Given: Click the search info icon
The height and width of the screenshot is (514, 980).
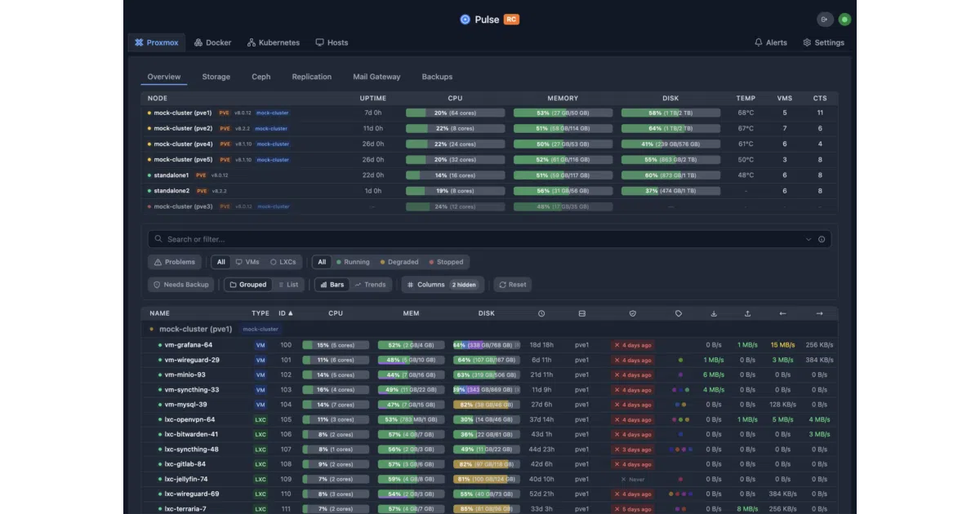Looking at the screenshot, I should pos(822,239).
